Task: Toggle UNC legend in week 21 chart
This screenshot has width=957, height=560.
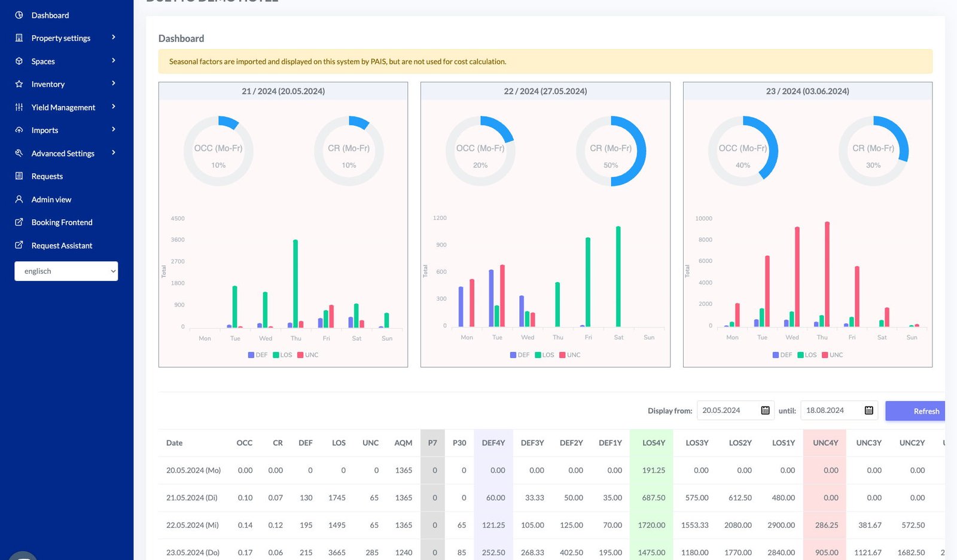Action: [x=308, y=355]
